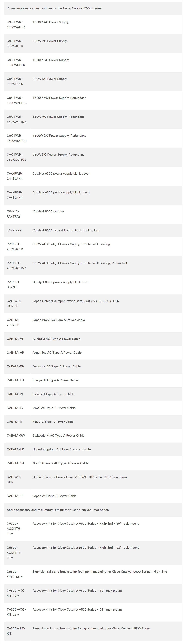
Task: Click the spare accessory and rack mount kits heading
Action: point(58,510)
